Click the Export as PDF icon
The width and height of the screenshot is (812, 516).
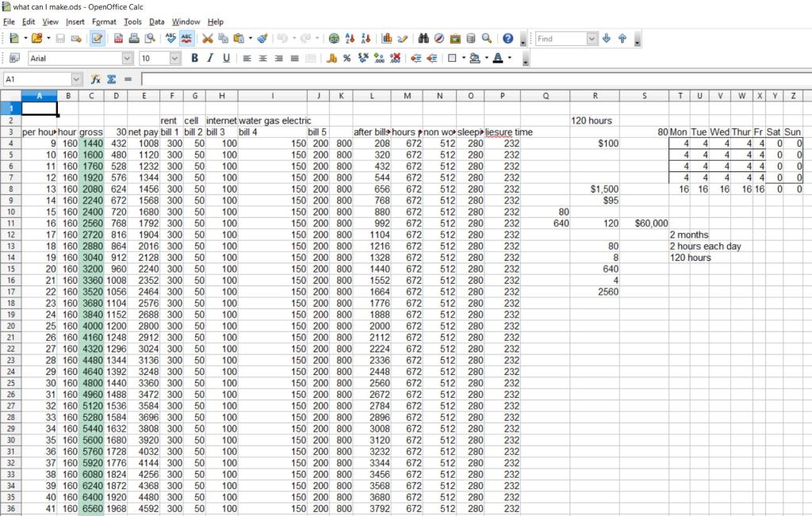point(118,38)
